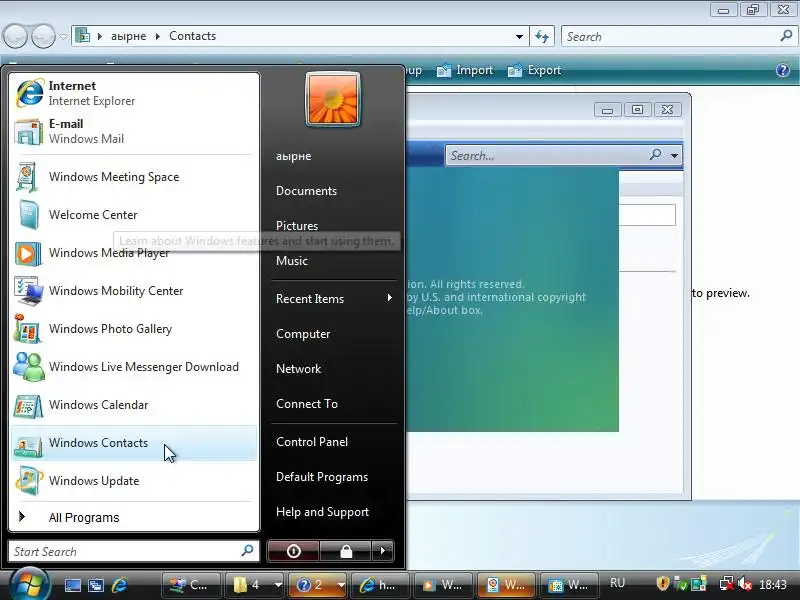
Task: Click аырне in address breadcrumb
Action: point(129,36)
